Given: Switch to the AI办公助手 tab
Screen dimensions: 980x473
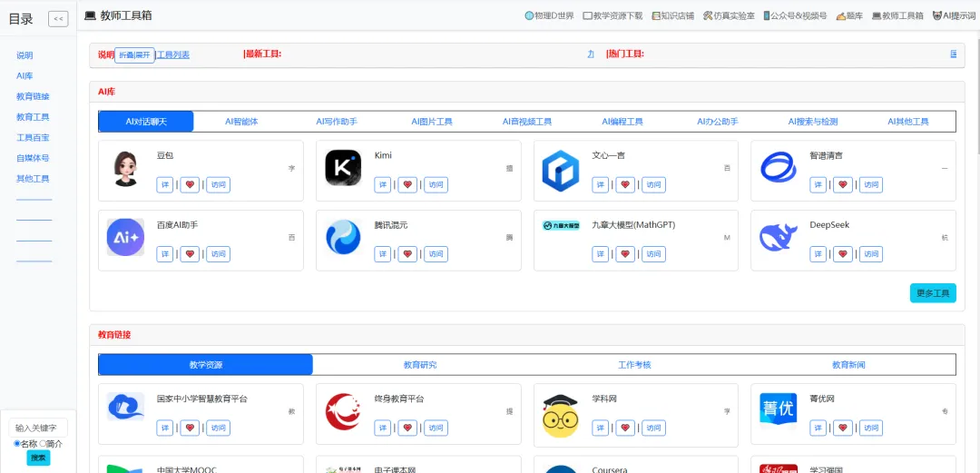Looking at the screenshot, I should (718, 122).
